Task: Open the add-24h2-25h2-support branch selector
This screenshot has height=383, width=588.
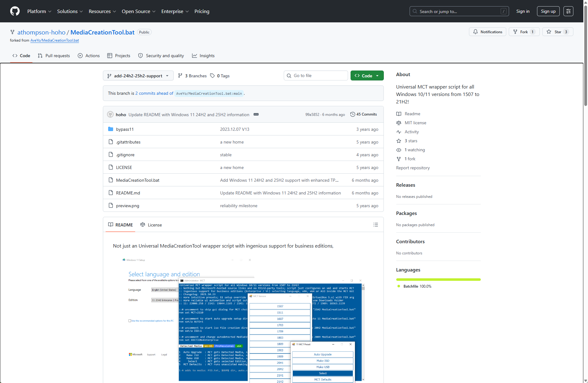Action: click(138, 75)
